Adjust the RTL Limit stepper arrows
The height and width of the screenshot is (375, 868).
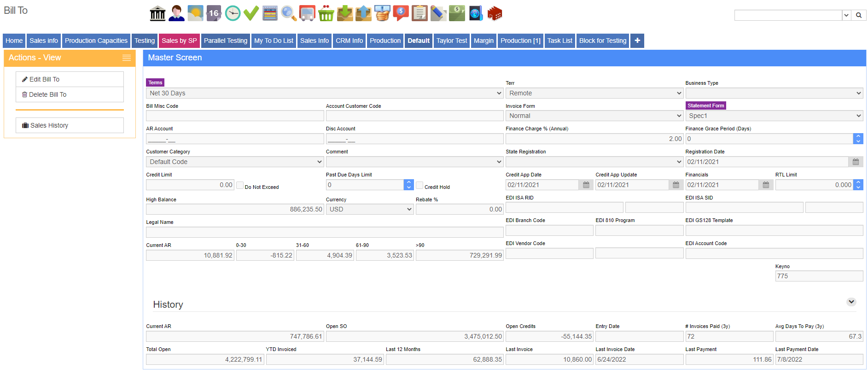click(858, 185)
